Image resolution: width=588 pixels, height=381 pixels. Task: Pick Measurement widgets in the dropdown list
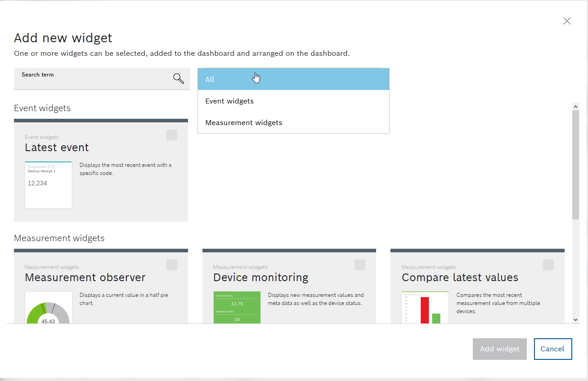(x=243, y=122)
